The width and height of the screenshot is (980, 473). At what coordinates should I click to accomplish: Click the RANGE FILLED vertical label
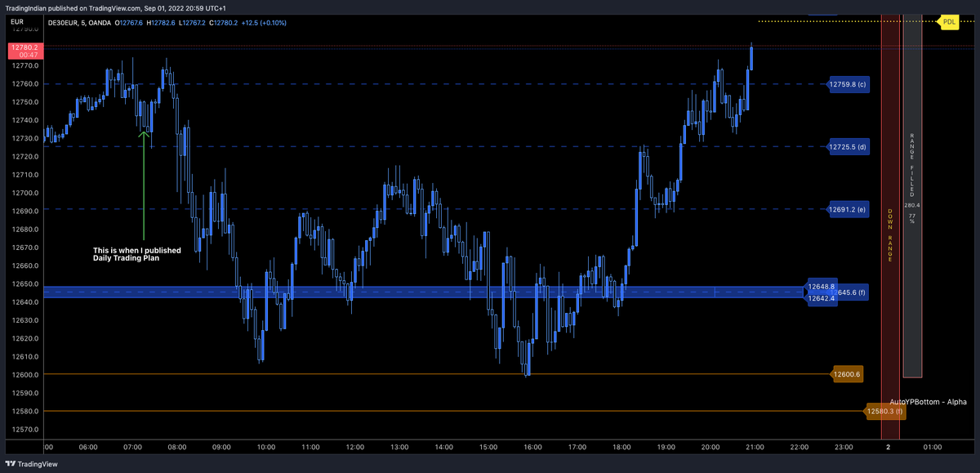tap(912, 164)
